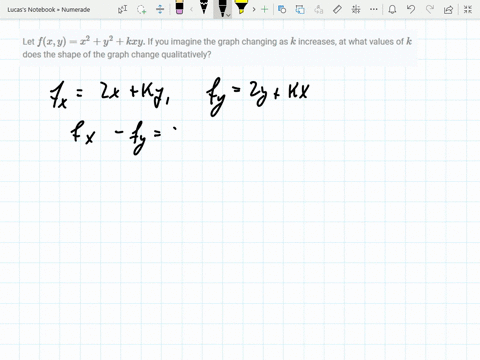Exit full screen mode
The width and height of the screenshot is (480, 360).
pyautogui.click(x=468, y=9)
